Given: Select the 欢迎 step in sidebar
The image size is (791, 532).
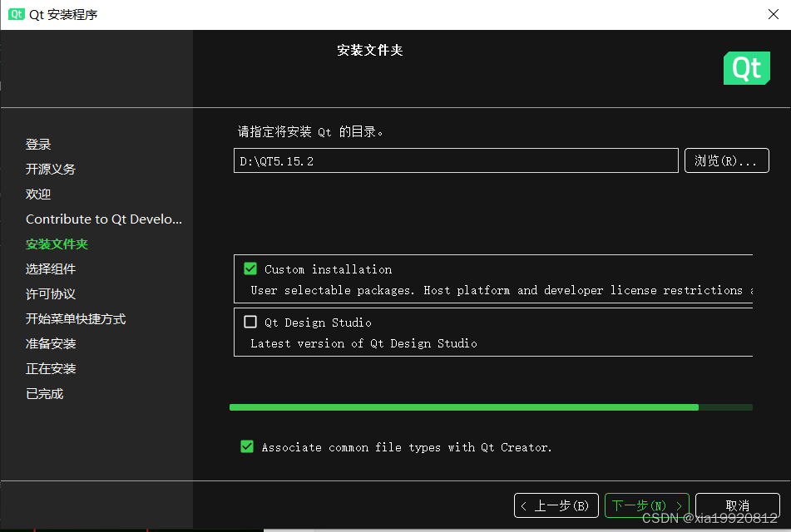Looking at the screenshot, I should pyautogui.click(x=38, y=195).
